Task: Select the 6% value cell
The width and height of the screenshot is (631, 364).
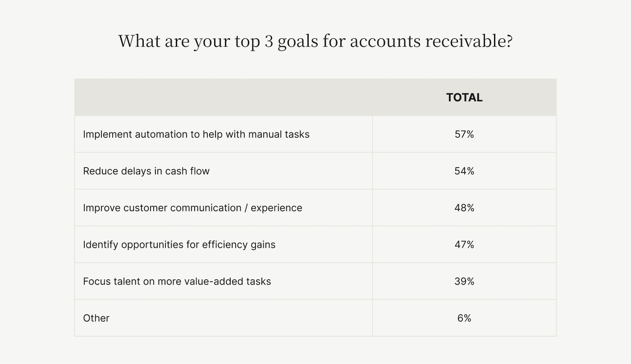Action: click(x=464, y=318)
